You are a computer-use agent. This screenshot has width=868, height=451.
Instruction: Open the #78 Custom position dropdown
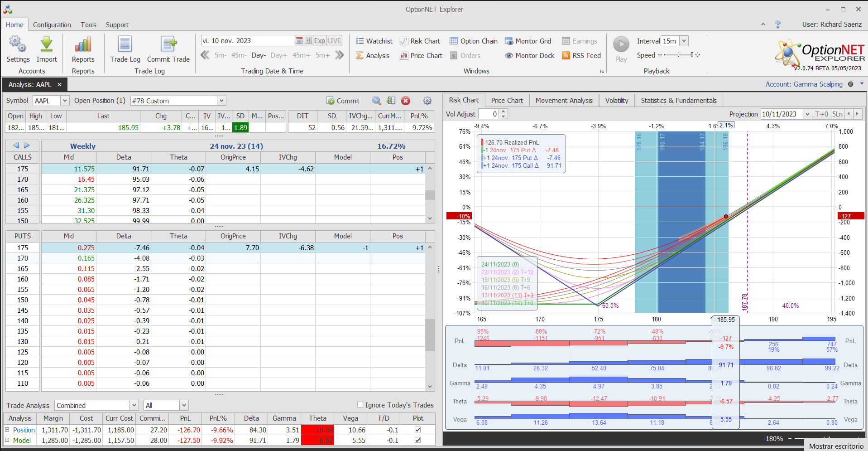221,101
